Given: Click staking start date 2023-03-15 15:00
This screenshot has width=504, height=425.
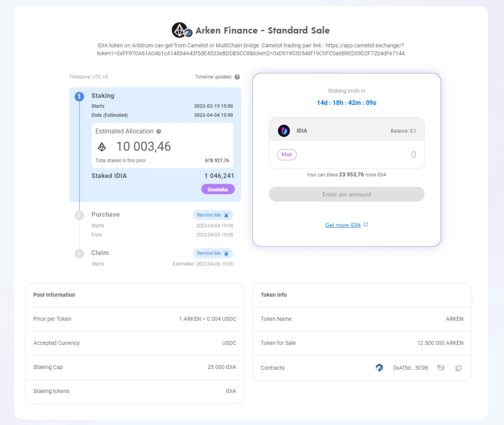Looking at the screenshot, I should tap(213, 106).
